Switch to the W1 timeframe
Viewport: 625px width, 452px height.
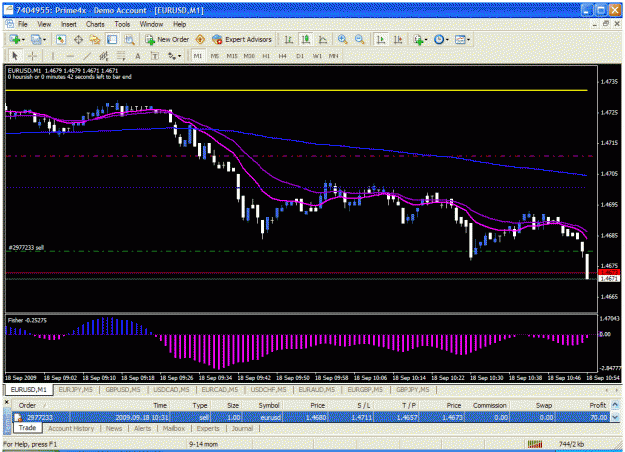tap(317, 56)
